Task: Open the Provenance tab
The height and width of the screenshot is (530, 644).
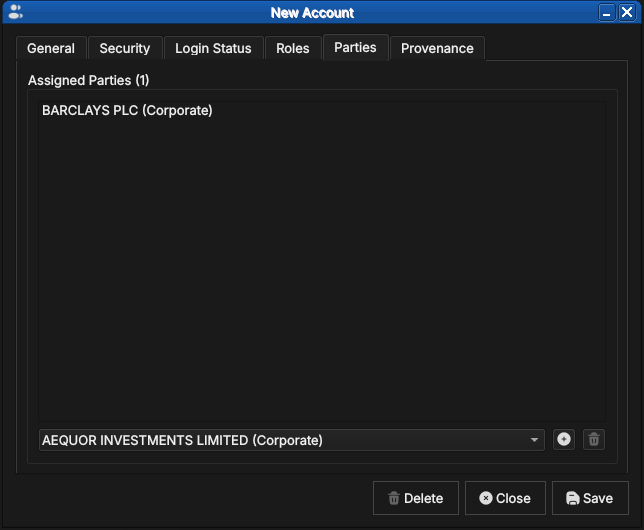Action: (437, 48)
